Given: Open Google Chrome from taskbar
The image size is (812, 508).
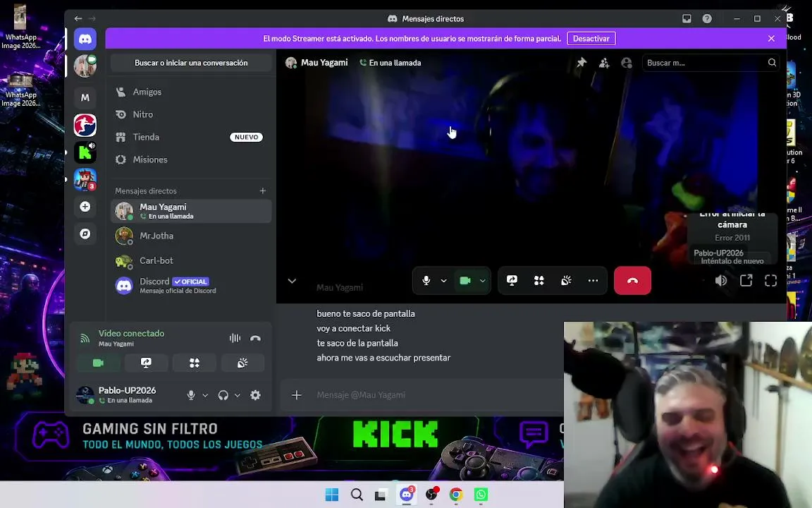Looking at the screenshot, I should point(456,495).
